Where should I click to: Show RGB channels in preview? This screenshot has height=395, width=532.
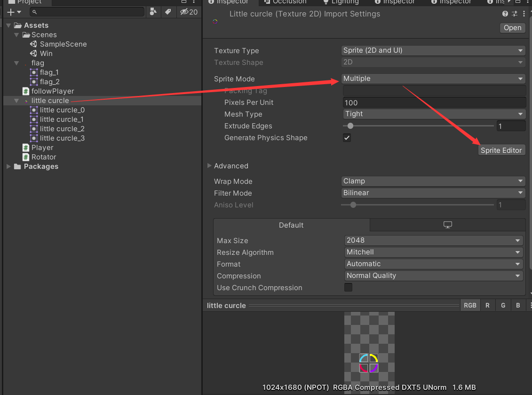tap(470, 305)
